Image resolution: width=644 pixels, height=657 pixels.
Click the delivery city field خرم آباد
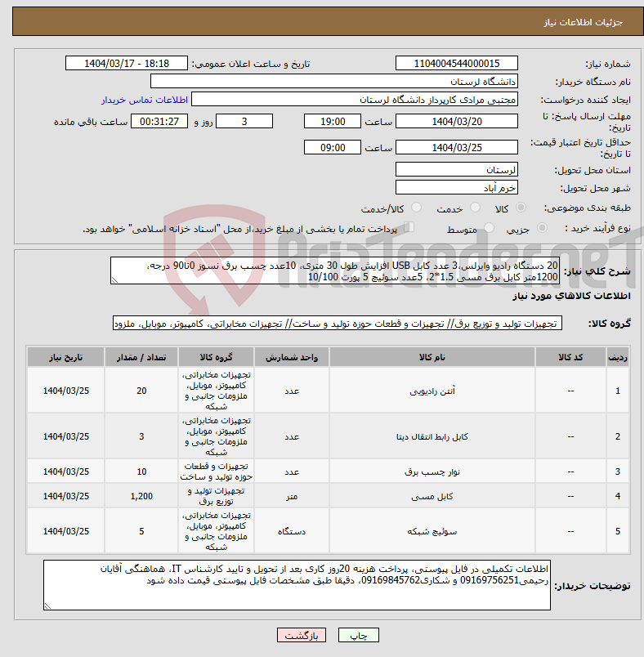457,188
